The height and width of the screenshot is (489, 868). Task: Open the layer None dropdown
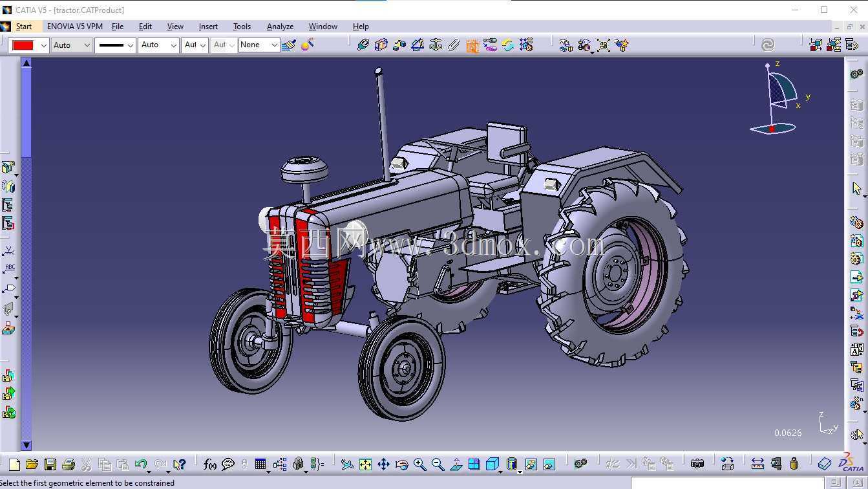[x=259, y=45]
